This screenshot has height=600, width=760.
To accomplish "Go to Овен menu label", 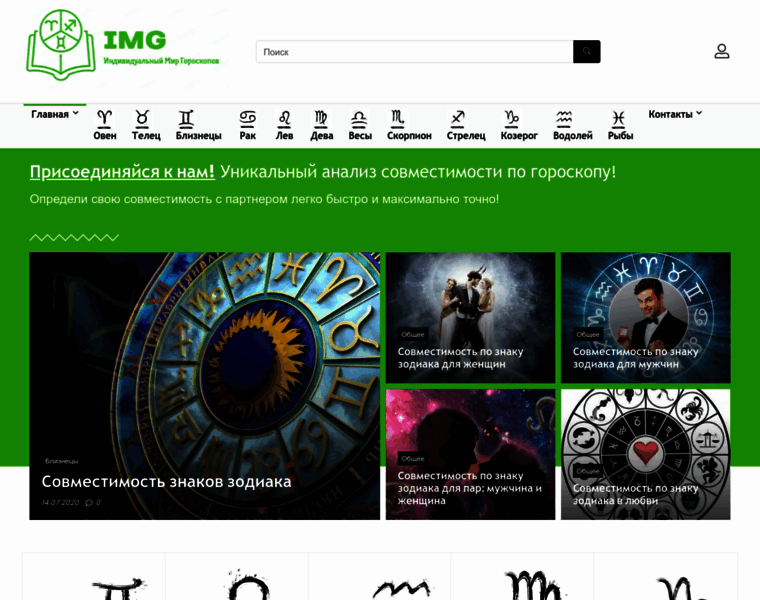I will (x=105, y=136).
